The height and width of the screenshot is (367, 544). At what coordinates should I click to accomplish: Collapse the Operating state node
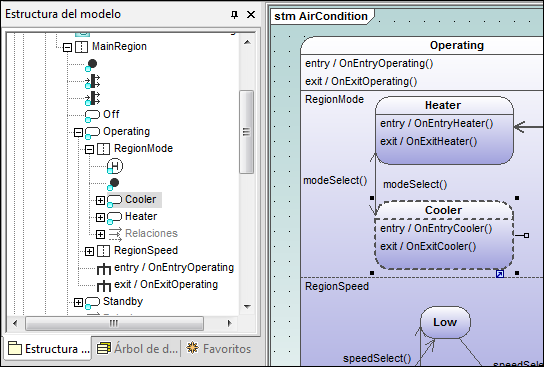pos(78,132)
